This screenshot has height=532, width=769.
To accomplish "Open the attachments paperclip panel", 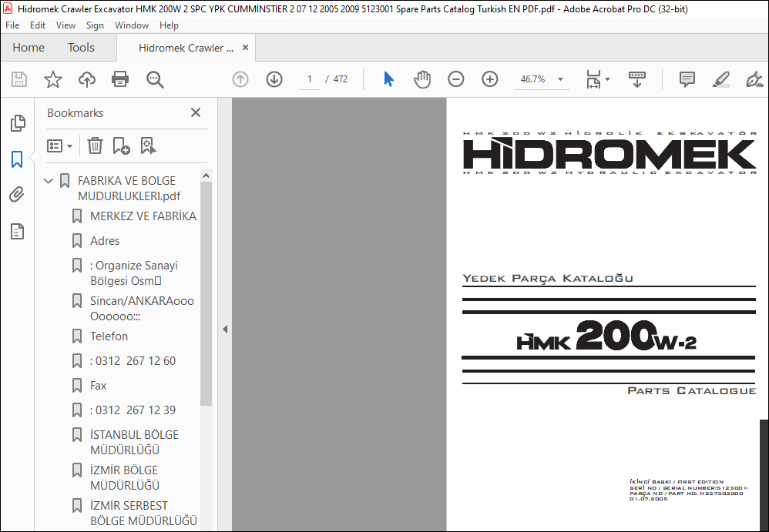I will point(17,195).
